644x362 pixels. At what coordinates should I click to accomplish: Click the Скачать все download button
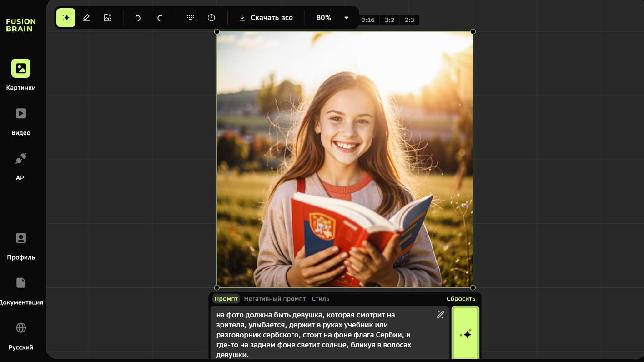coord(266,18)
